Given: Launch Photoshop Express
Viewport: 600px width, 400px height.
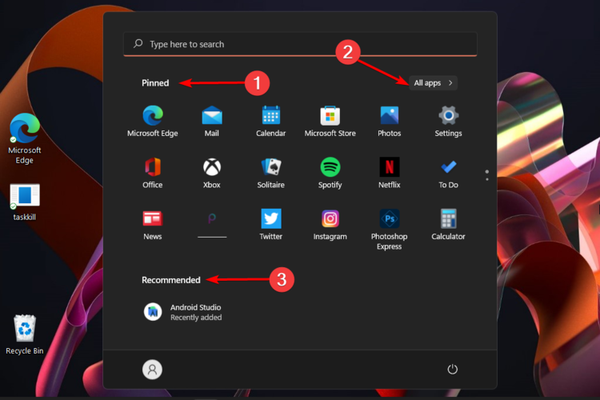Looking at the screenshot, I should pos(389,229).
